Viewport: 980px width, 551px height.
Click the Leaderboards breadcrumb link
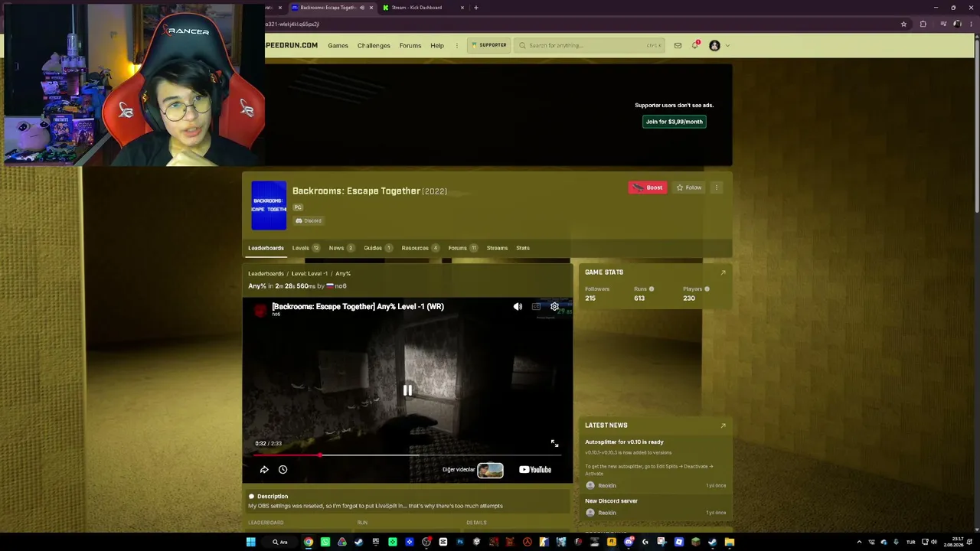(x=266, y=274)
